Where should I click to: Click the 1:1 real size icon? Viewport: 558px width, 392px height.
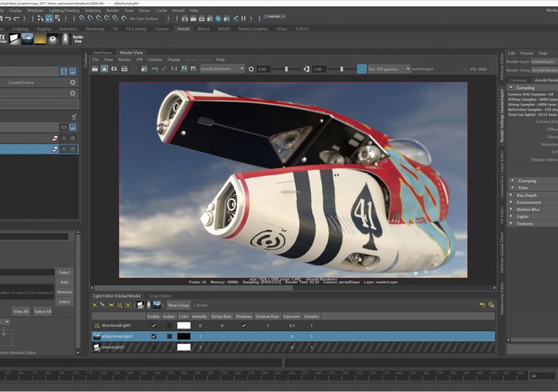[x=174, y=69]
